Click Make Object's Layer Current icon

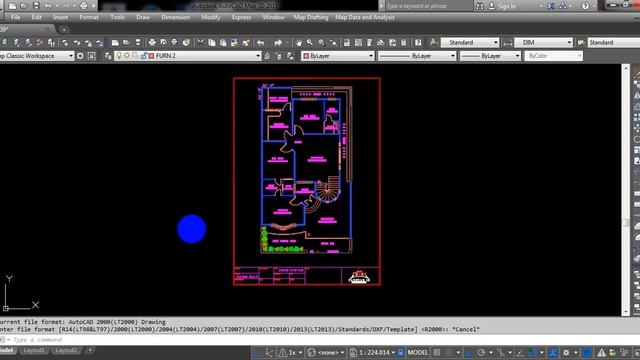pyautogui.click(x=267, y=56)
